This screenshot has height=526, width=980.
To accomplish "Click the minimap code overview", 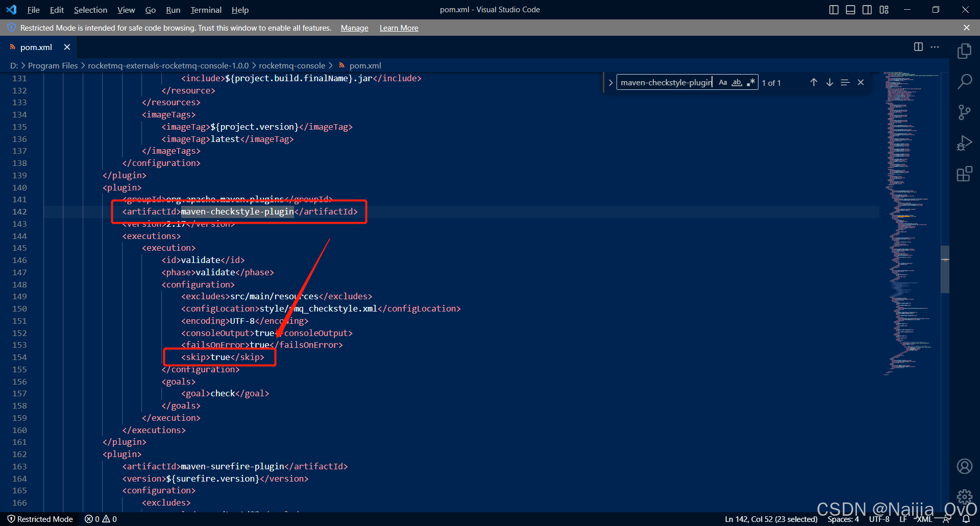I will 911,224.
